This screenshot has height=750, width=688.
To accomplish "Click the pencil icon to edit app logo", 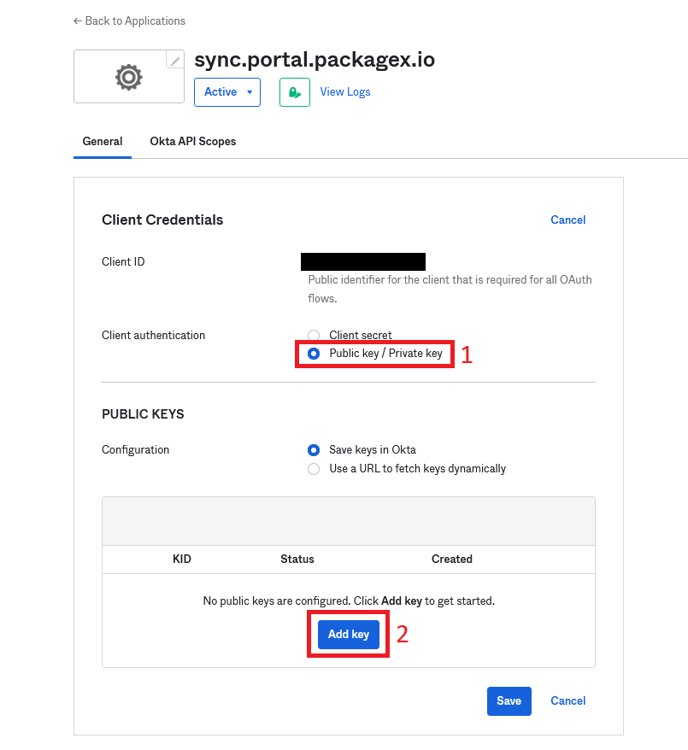I will click(x=175, y=61).
